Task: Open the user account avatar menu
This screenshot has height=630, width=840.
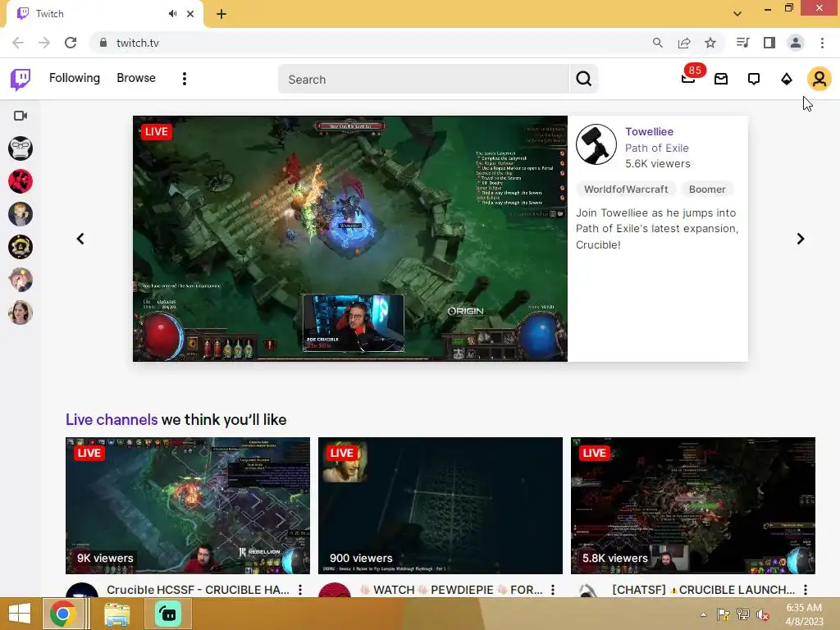Action: pos(819,80)
